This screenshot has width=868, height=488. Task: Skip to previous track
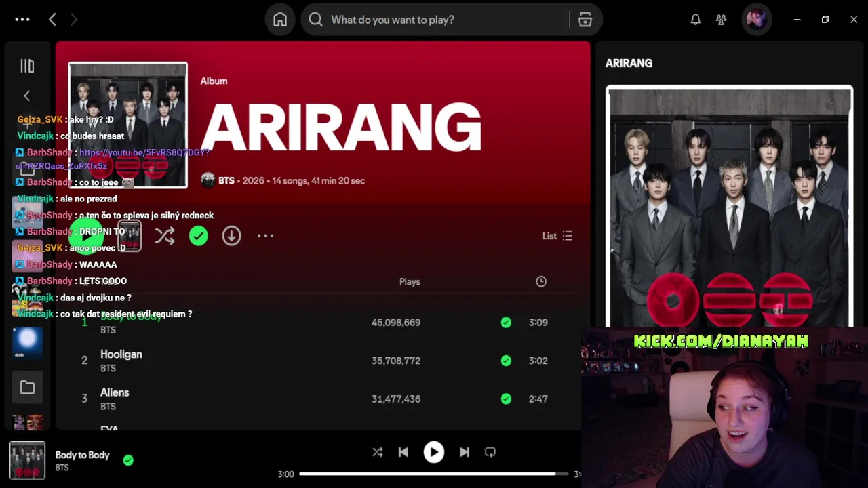pyautogui.click(x=403, y=452)
